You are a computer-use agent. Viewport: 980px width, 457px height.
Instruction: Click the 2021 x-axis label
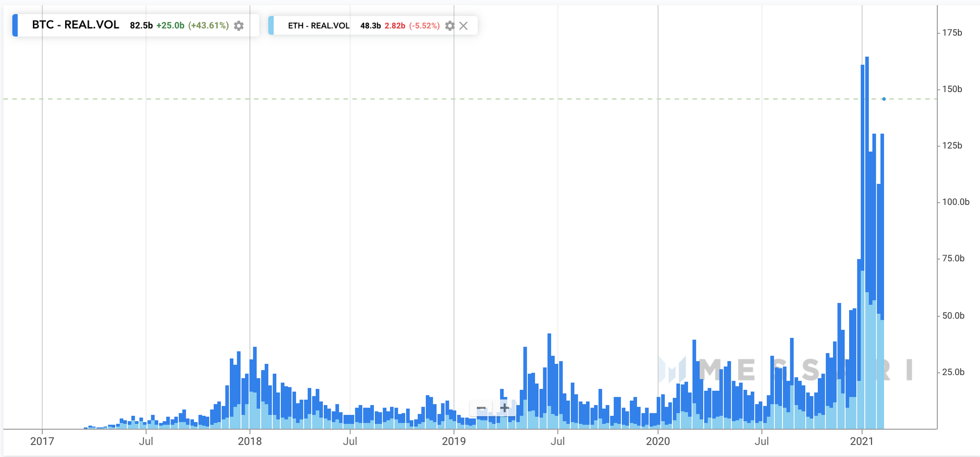pos(862,441)
